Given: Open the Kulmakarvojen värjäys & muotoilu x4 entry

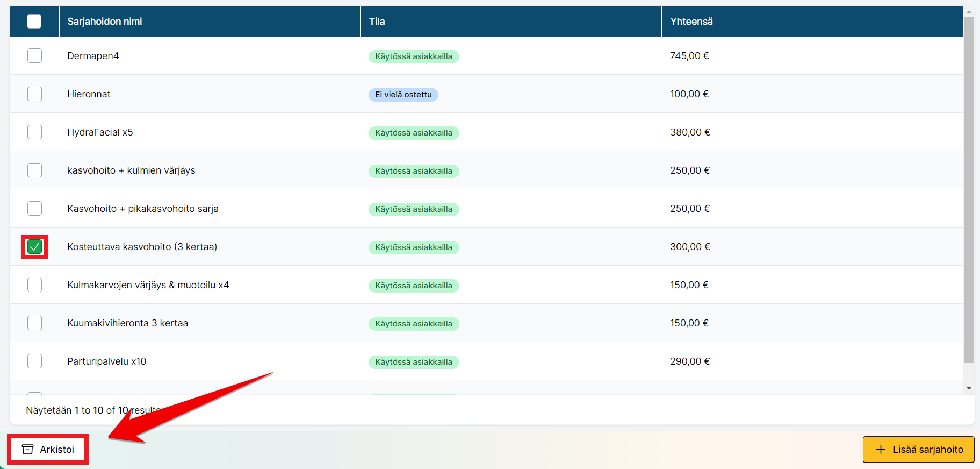Looking at the screenshot, I should point(148,285).
